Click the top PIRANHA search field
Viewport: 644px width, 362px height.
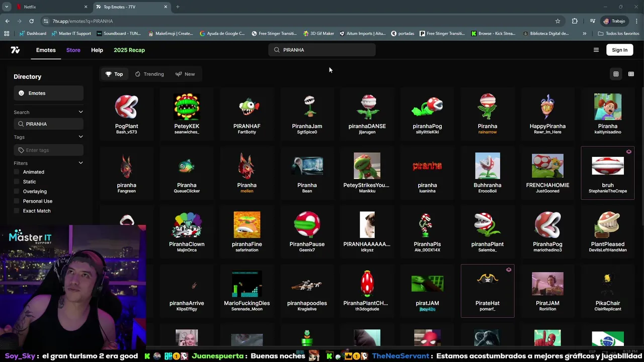(322, 50)
